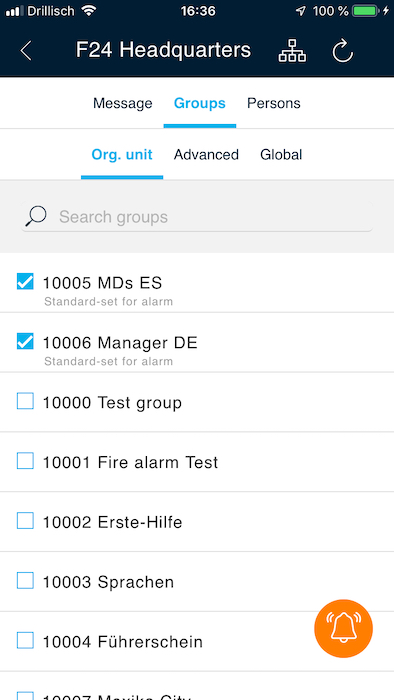
Task: Trigger the orange alarm bell button
Action: click(343, 629)
